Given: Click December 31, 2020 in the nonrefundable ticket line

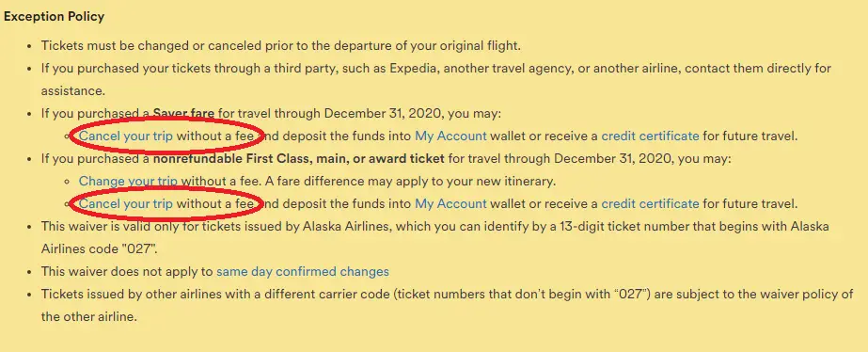Looking at the screenshot, I should pyautogui.click(x=614, y=158).
